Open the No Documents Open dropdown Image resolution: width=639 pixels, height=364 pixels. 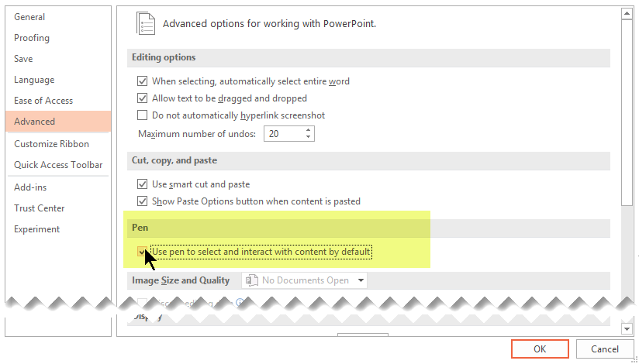coord(305,280)
